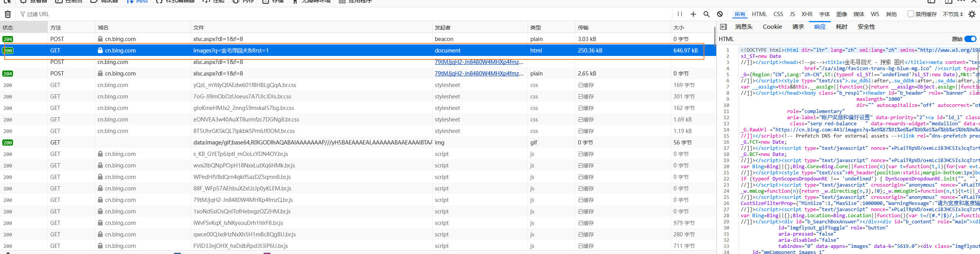Clear the network log with trash icon
980x254 pixels.
[x=8, y=14]
